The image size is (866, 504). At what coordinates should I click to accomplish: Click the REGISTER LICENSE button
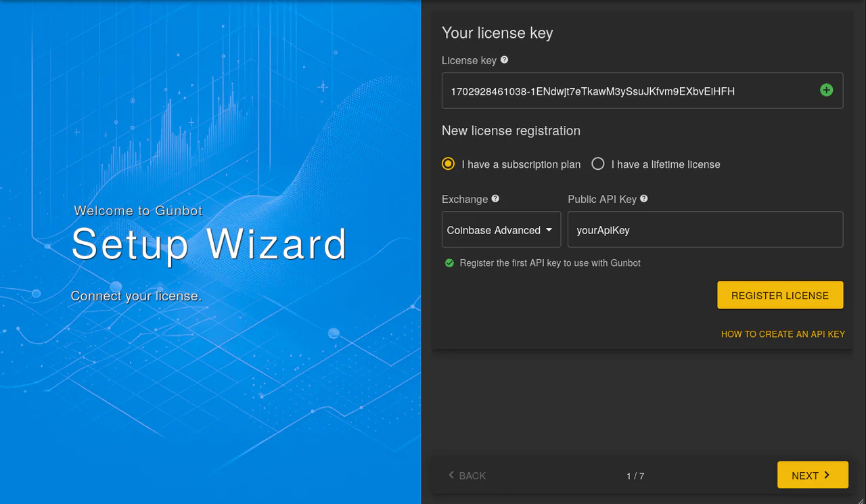click(x=780, y=295)
